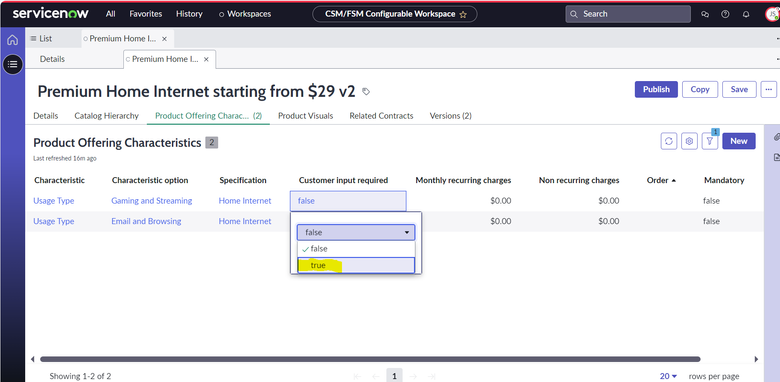Click the Mandatory column header
This screenshot has width=780, height=382.
tap(724, 180)
